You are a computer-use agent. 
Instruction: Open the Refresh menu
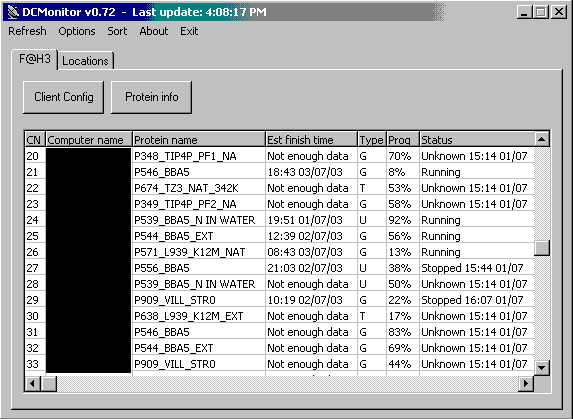click(27, 31)
